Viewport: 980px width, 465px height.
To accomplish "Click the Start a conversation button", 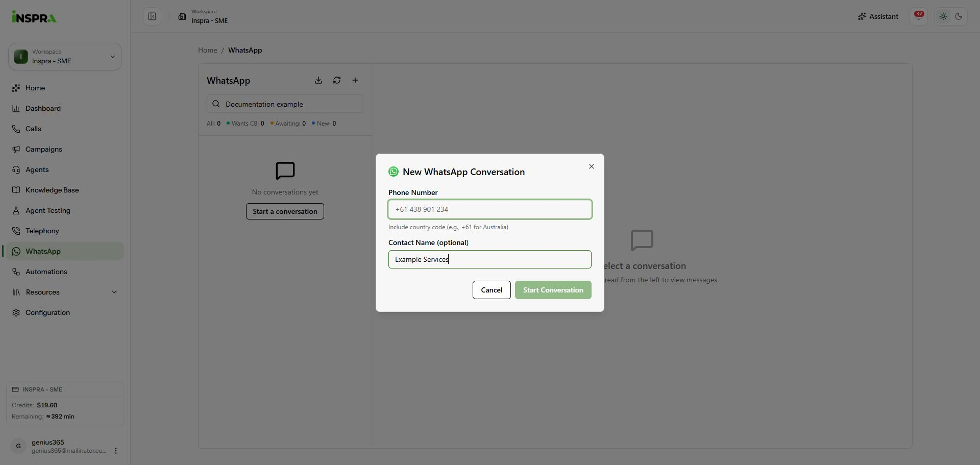I will pos(285,211).
